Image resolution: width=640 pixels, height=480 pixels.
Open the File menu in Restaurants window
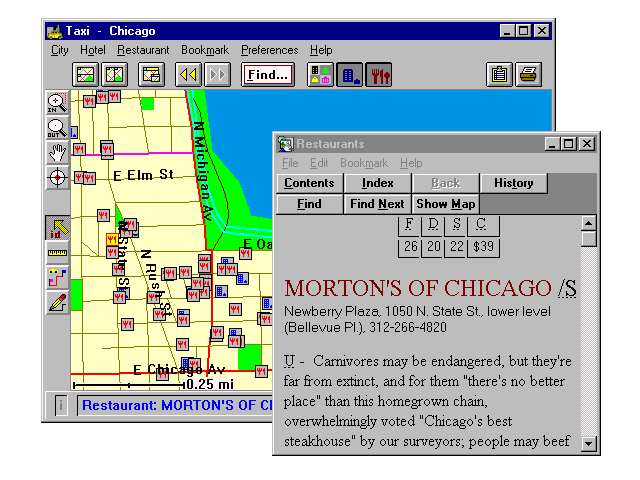click(290, 163)
